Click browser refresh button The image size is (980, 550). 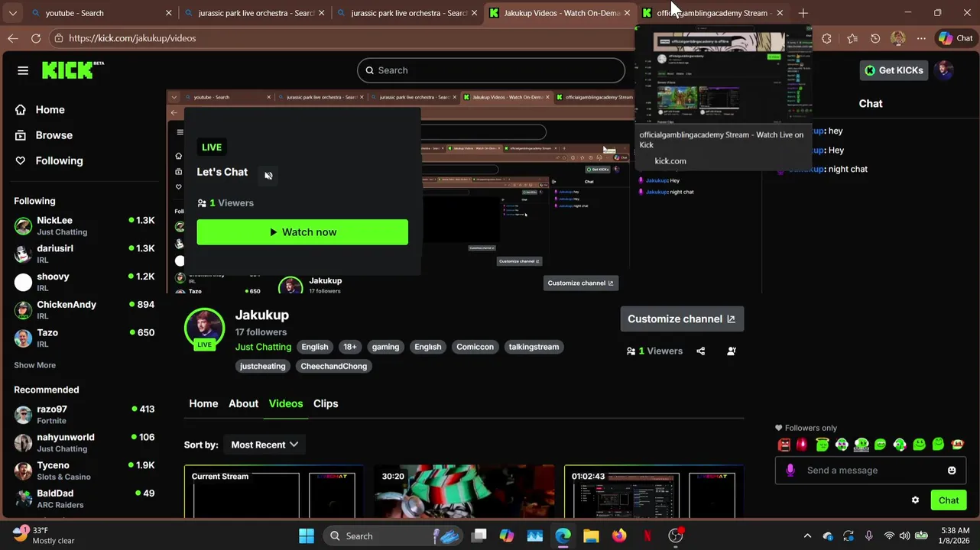click(x=36, y=38)
